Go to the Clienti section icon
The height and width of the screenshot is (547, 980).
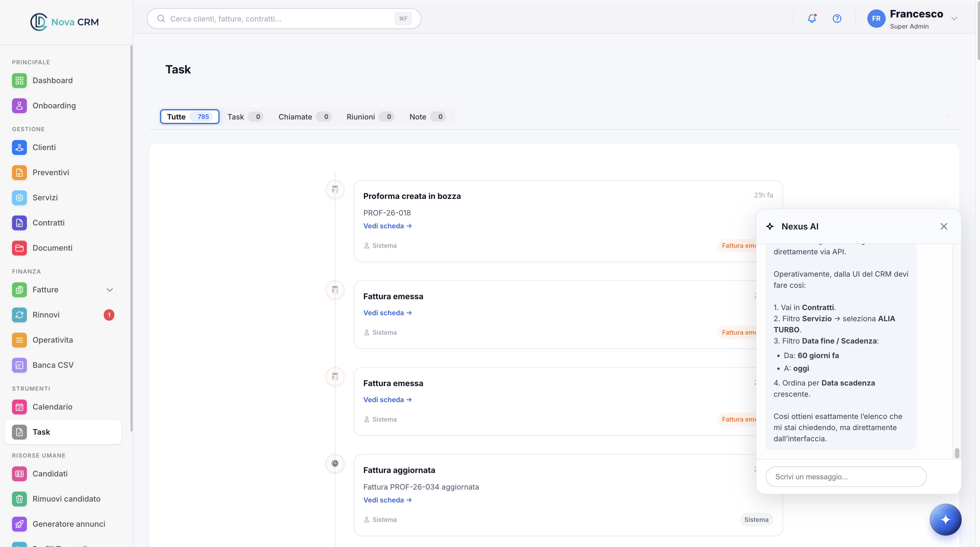19,147
